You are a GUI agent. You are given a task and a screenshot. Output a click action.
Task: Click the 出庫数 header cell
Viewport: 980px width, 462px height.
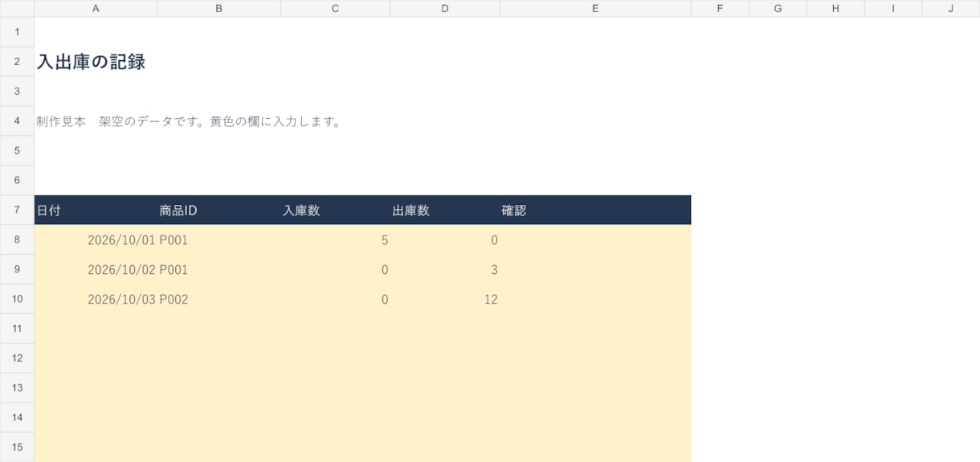coord(445,211)
